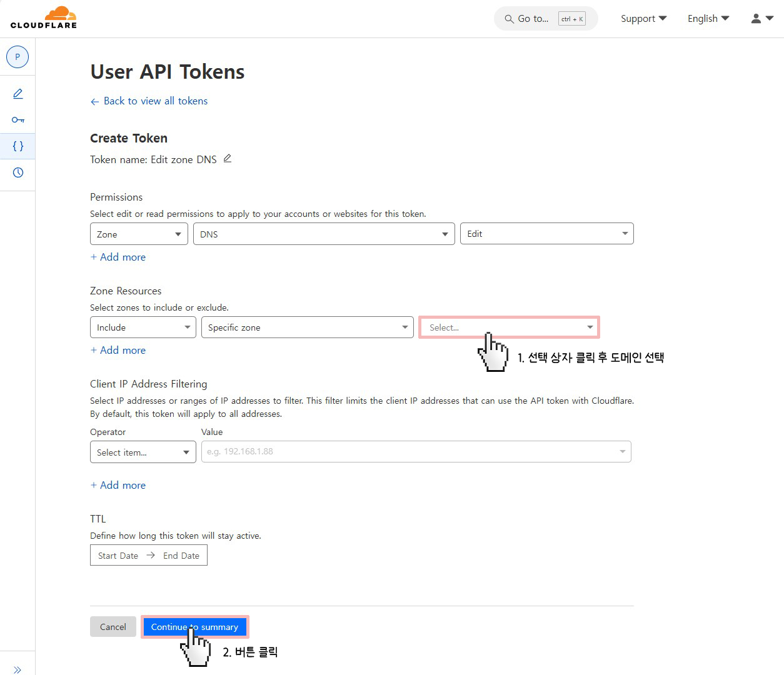Click the User API Tokens heading

[x=168, y=72]
